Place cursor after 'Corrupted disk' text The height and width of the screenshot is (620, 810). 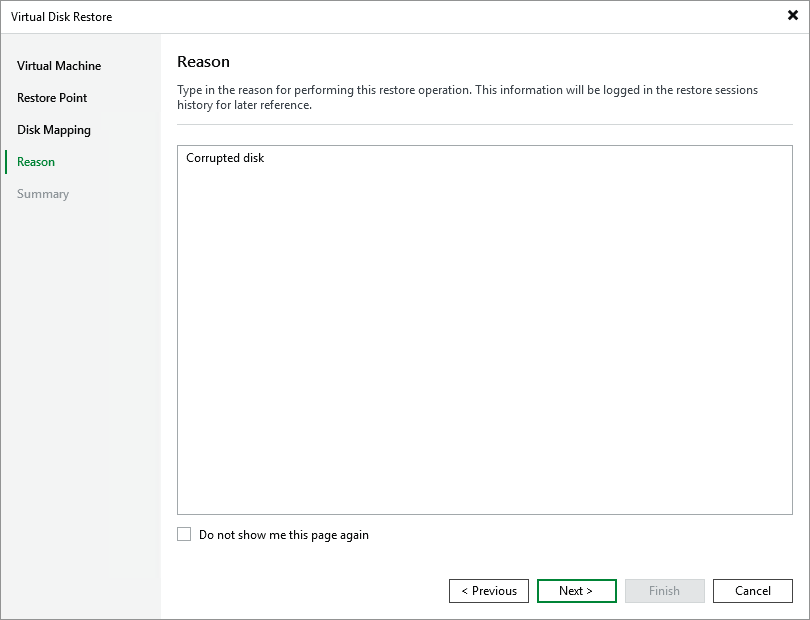point(266,157)
